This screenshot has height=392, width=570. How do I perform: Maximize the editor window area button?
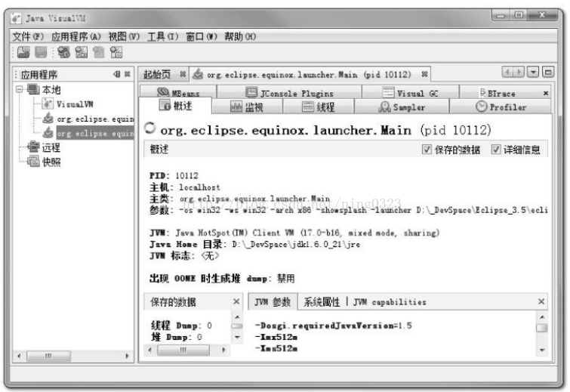tap(548, 72)
